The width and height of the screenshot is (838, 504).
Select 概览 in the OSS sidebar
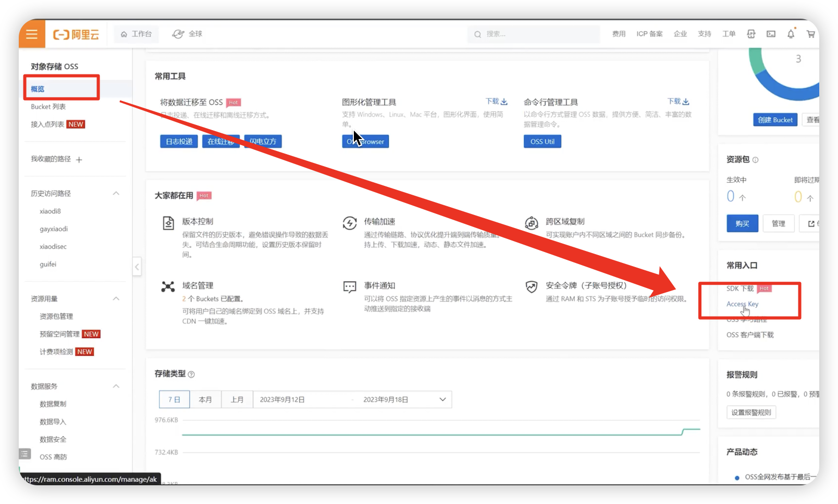coord(38,89)
